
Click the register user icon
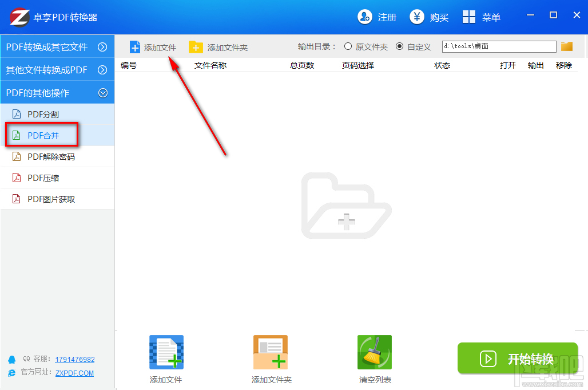pyautogui.click(x=364, y=17)
